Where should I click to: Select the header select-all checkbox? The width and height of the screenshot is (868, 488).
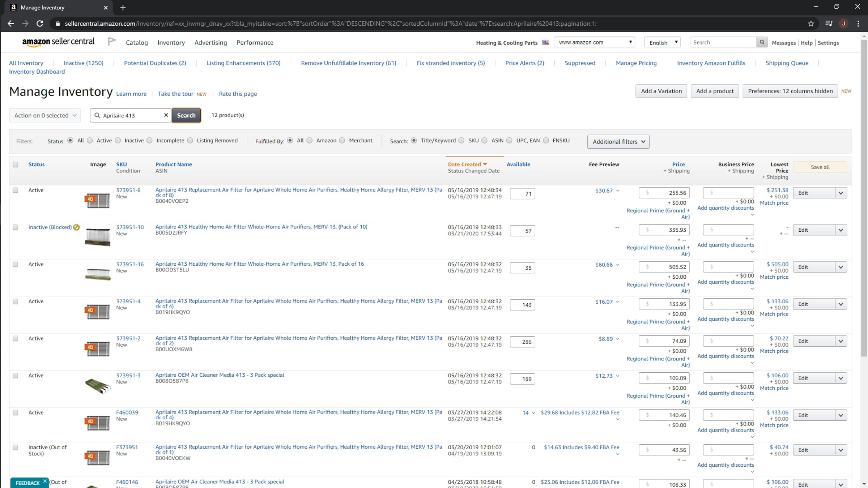15,164
